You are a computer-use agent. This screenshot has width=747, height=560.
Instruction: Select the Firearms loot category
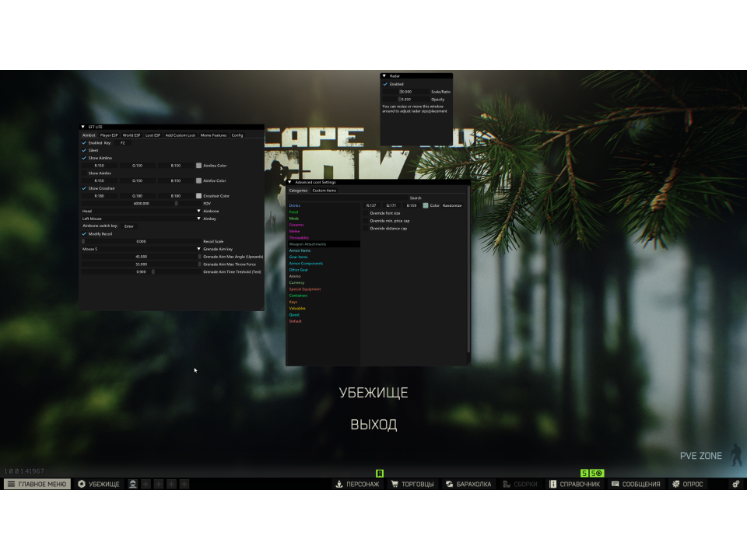[x=296, y=225]
